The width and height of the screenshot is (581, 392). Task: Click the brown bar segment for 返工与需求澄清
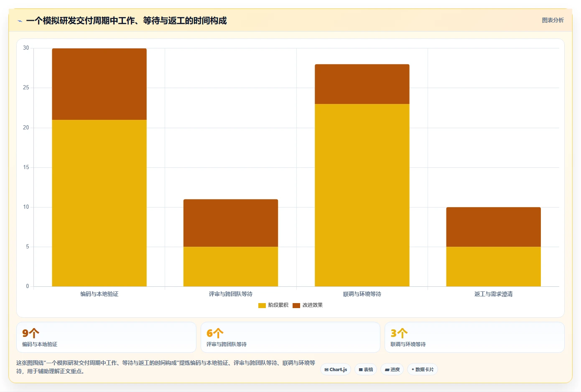(x=494, y=227)
